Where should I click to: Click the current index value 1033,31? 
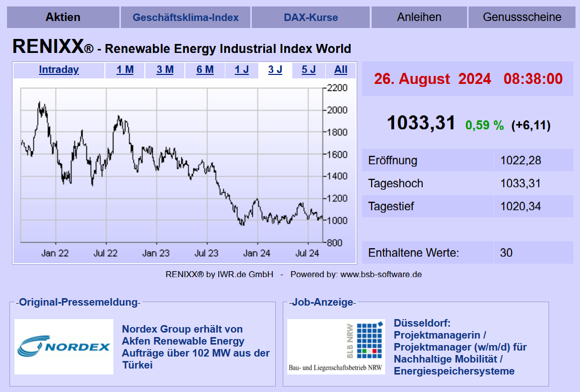tap(421, 123)
